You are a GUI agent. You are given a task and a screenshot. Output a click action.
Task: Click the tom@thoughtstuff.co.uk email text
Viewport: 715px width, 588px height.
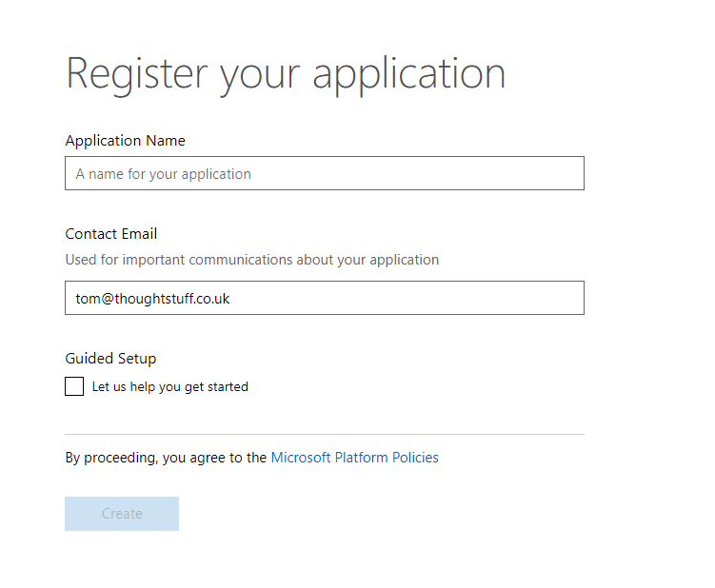[x=152, y=299]
